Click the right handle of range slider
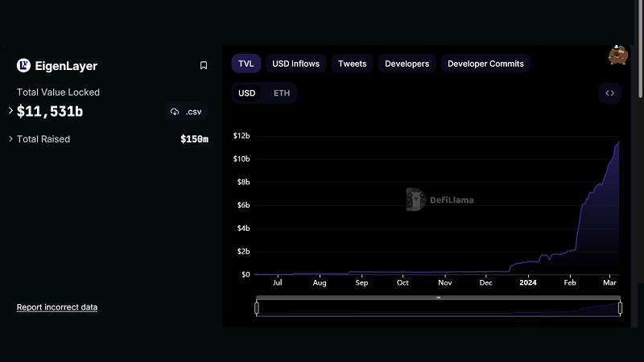Viewport: 644px width, 362px height. (620, 308)
